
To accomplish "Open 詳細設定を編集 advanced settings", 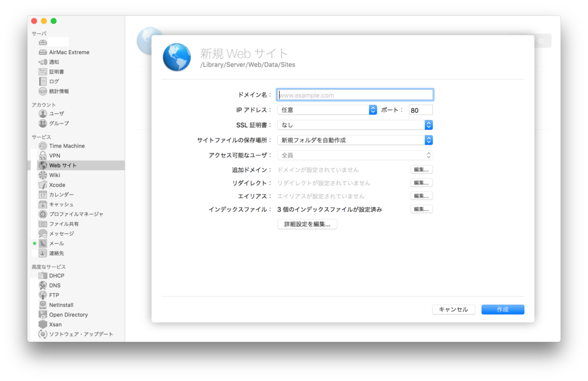I will click(x=307, y=224).
